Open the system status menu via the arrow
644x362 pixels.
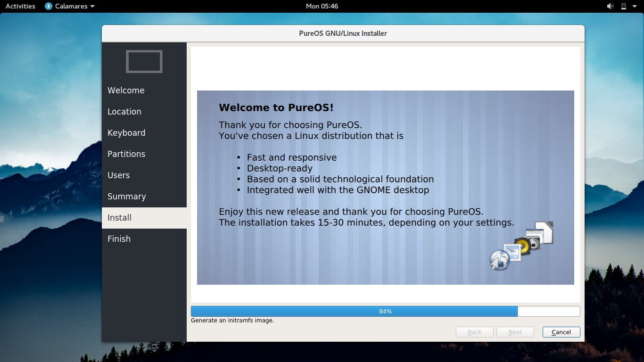point(635,6)
